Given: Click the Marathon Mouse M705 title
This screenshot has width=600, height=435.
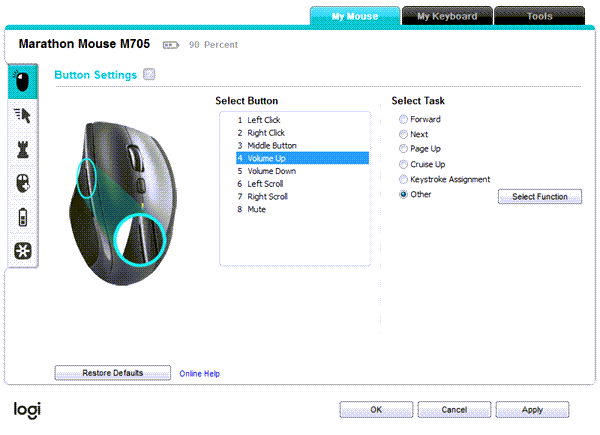Looking at the screenshot, I should [x=84, y=44].
